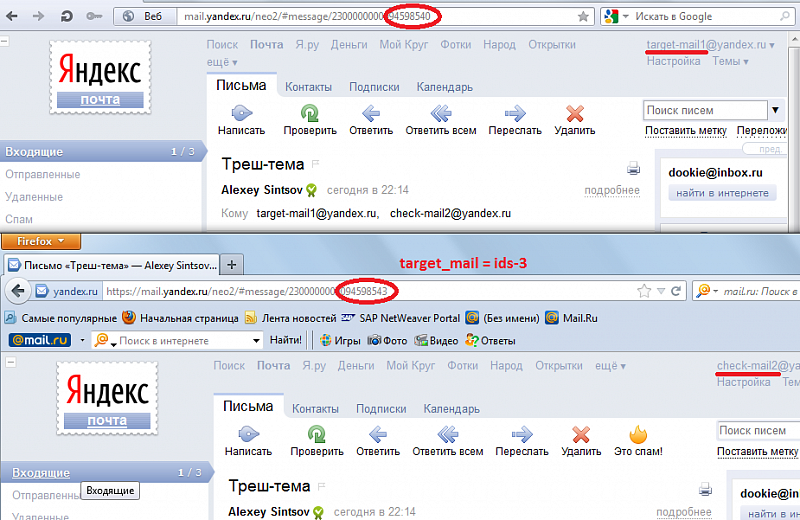The width and height of the screenshot is (800, 520).
Task: Click Написать icon in the top mail window
Action: click(x=241, y=113)
